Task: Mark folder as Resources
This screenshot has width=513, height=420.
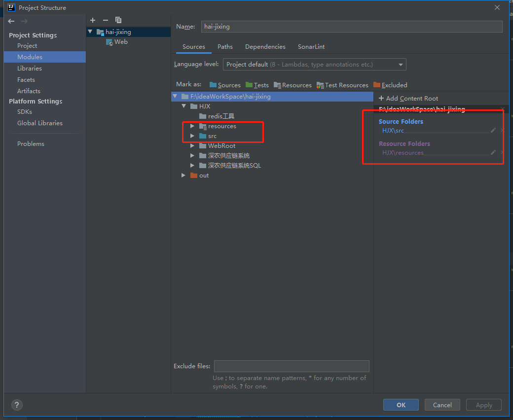Action: (x=293, y=85)
